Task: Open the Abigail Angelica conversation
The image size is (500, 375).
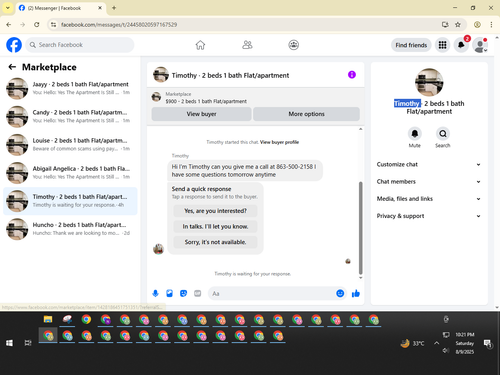Action: point(70,173)
